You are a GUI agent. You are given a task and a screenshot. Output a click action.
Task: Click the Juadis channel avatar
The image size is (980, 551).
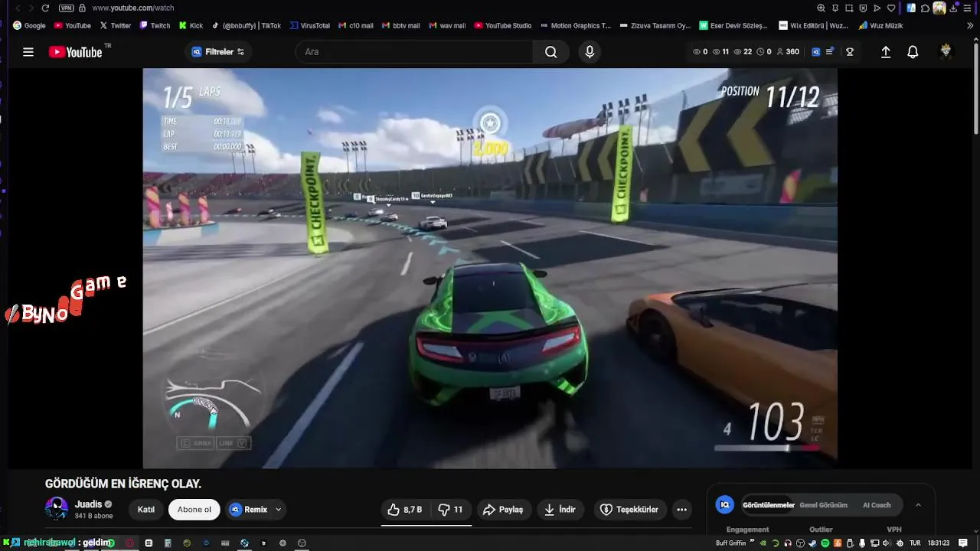pos(57,510)
